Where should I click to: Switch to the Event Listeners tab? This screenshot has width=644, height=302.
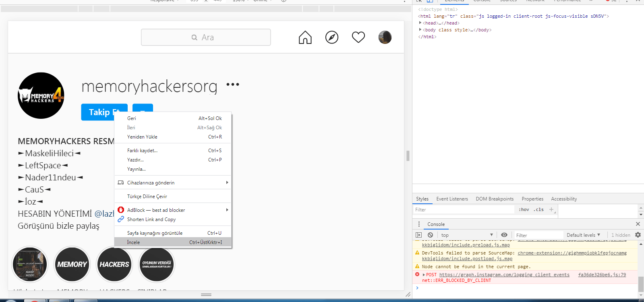[452, 199]
